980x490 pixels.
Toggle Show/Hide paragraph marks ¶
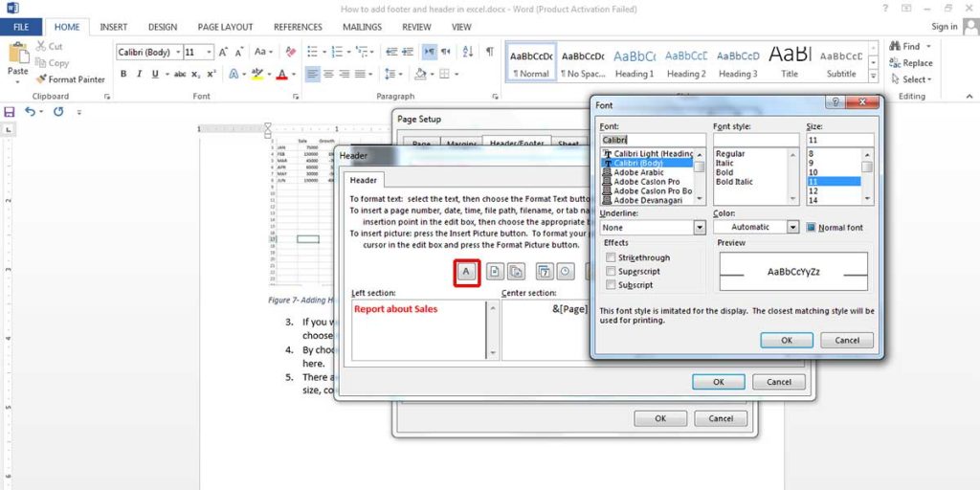490,53
